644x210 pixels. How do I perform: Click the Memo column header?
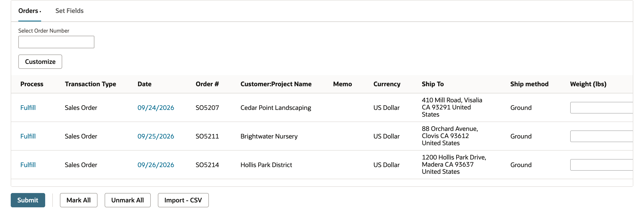(x=343, y=84)
